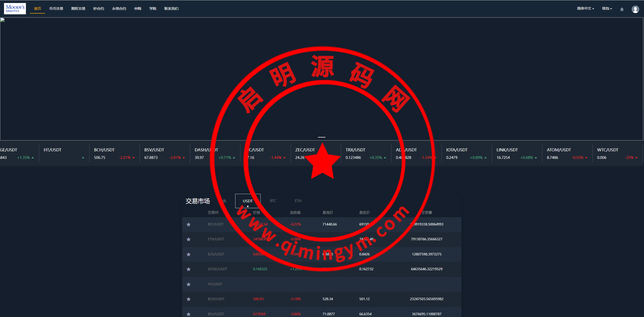Open the LINK/USDT ticker card
The image size is (644, 317).
516,154
